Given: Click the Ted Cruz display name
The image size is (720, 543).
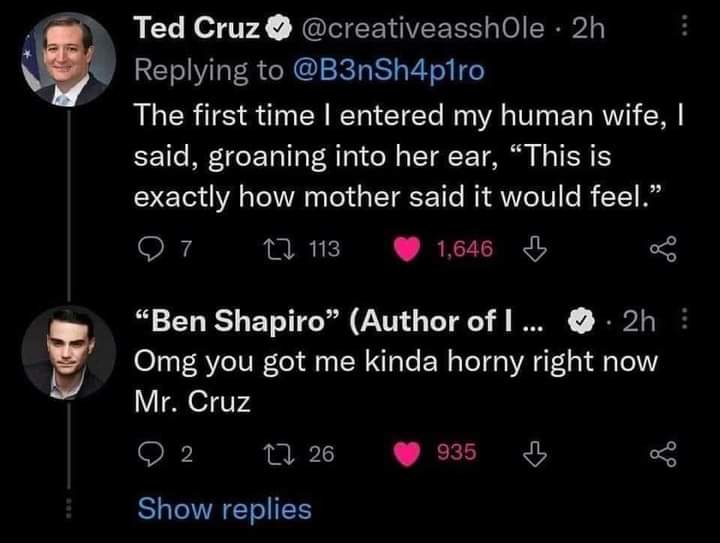Looking at the screenshot, I should [x=197, y=28].
